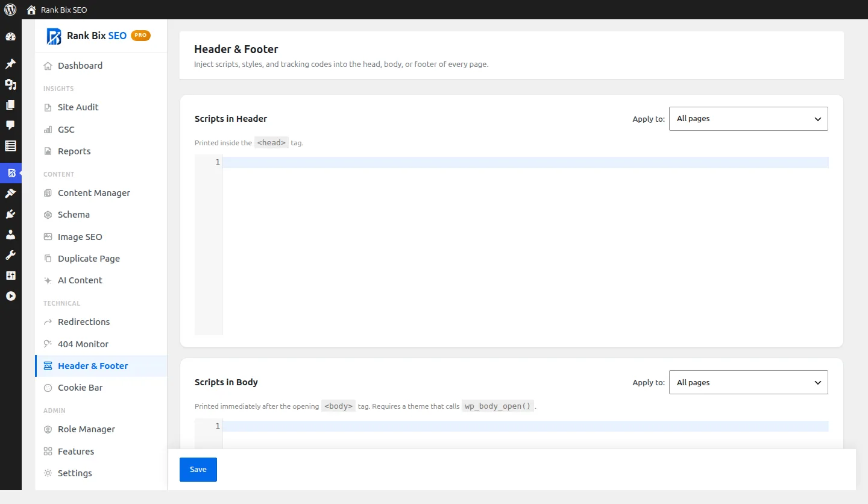Screen dimensions: 868x504
Task: Open WordPress Dashboard gauge icon
Action: pyautogui.click(x=10, y=37)
